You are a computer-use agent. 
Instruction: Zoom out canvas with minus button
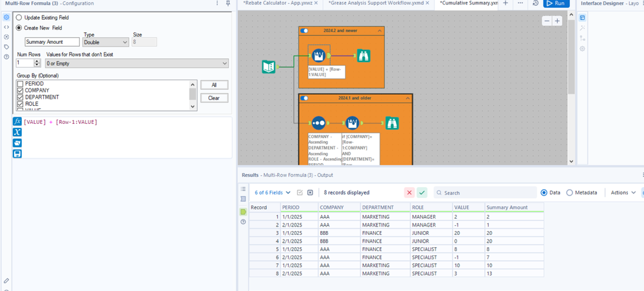click(547, 21)
